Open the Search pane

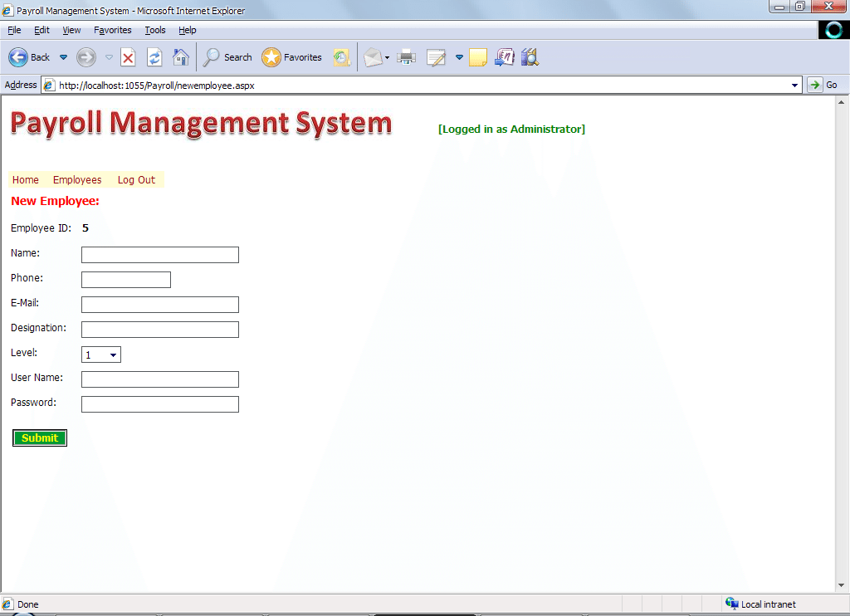227,57
